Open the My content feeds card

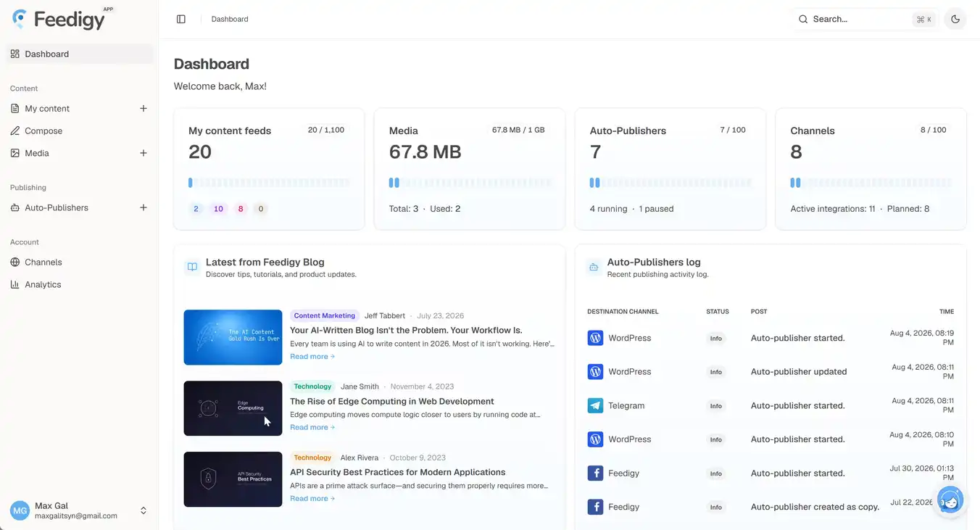point(269,169)
